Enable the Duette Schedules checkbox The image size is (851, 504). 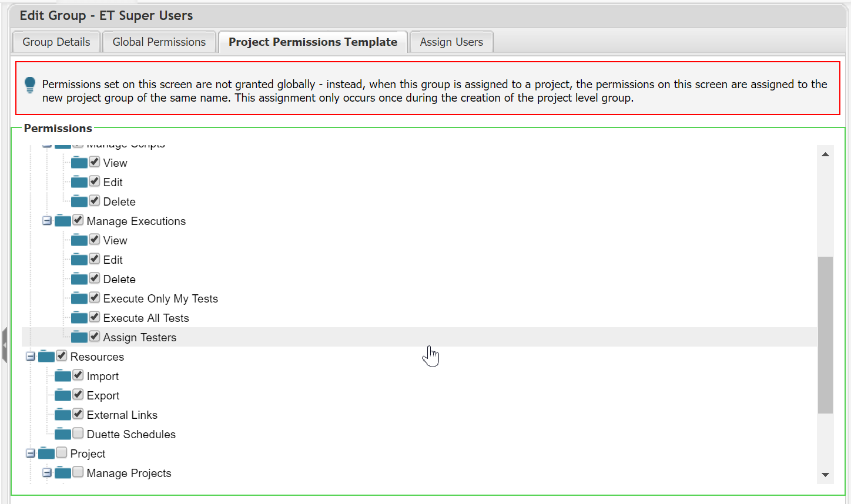click(x=78, y=434)
